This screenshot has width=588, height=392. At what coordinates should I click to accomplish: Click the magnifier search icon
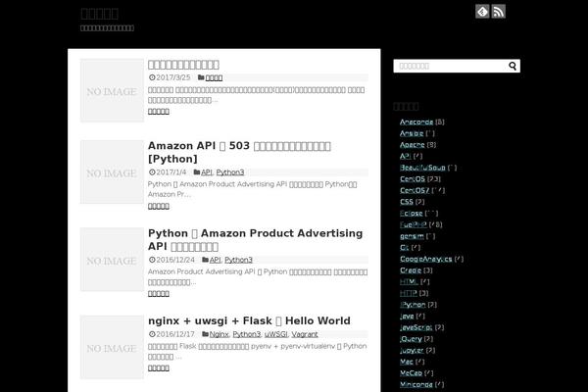[x=513, y=66]
